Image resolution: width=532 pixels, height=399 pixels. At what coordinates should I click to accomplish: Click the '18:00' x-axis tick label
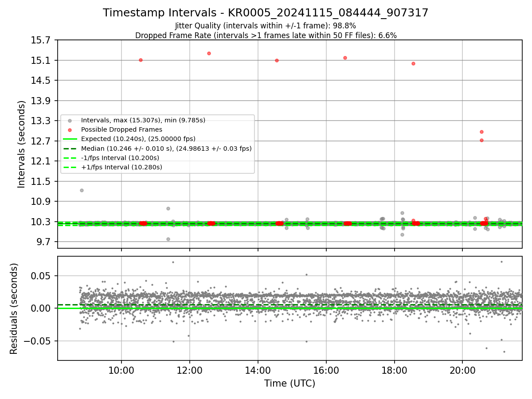(x=395, y=371)
